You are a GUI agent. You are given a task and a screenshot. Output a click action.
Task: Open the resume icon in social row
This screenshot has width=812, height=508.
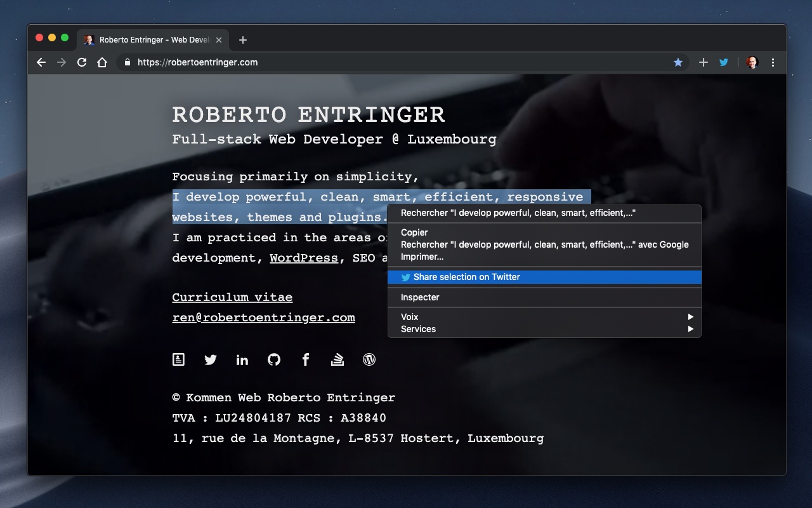[179, 359]
